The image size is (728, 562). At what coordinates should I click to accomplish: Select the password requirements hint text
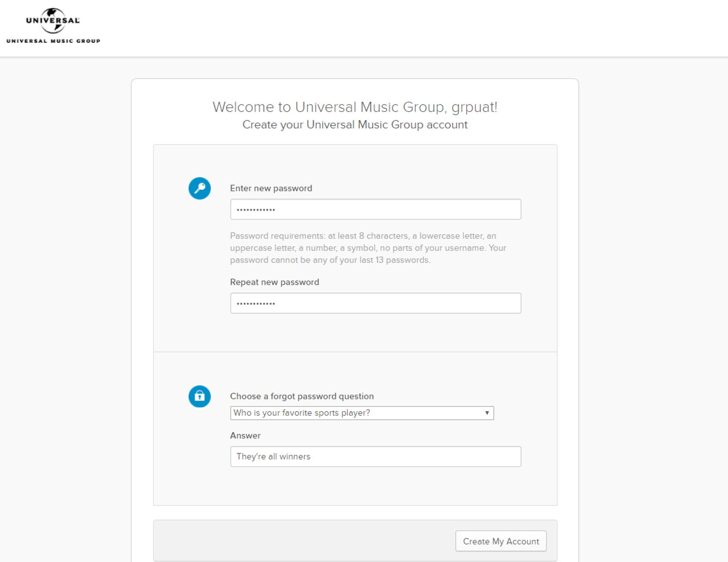367,247
